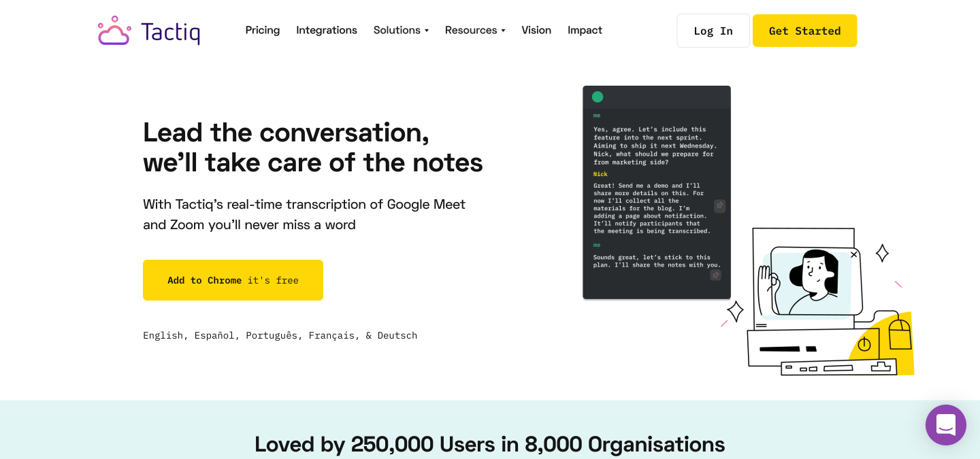The height and width of the screenshot is (459, 980).
Task: Click the Tactiq cloud logo
Action: [148, 31]
